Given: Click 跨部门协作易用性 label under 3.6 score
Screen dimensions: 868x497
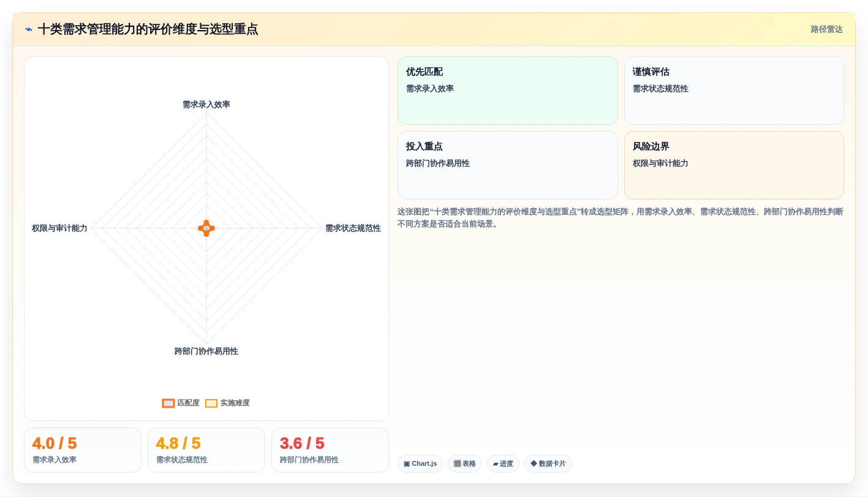Looking at the screenshot, I should [x=309, y=460].
